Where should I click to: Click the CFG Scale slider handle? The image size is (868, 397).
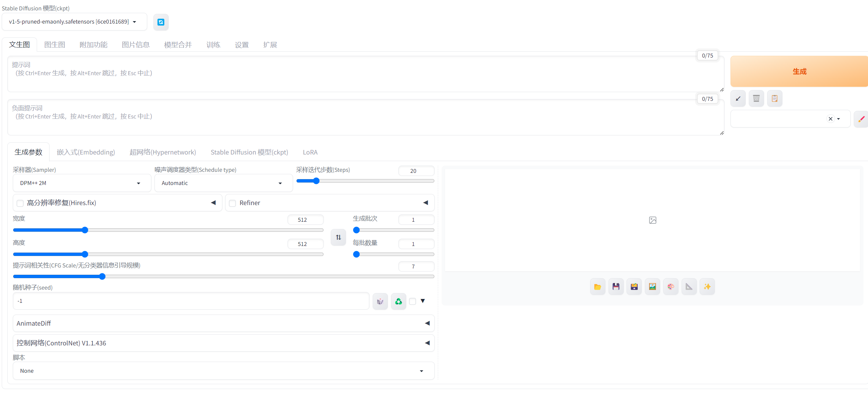(x=102, y=276)
